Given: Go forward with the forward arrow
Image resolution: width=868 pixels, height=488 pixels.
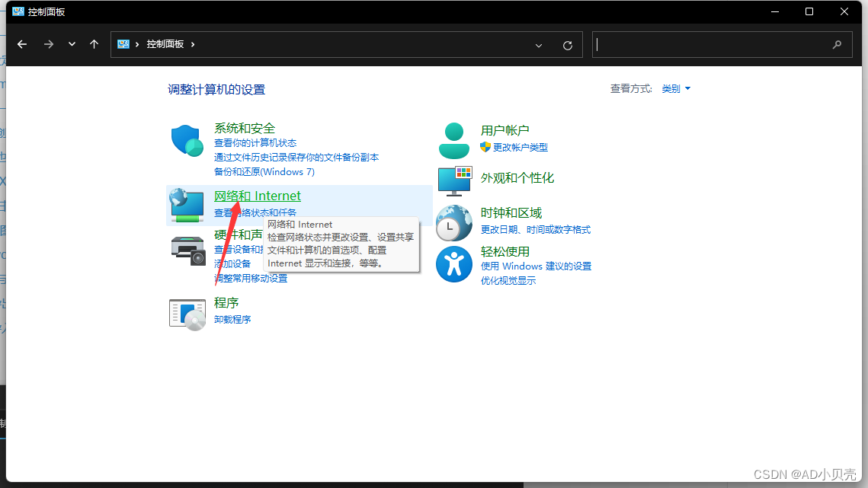Looking at the screenshot, I should pos(49,44).
